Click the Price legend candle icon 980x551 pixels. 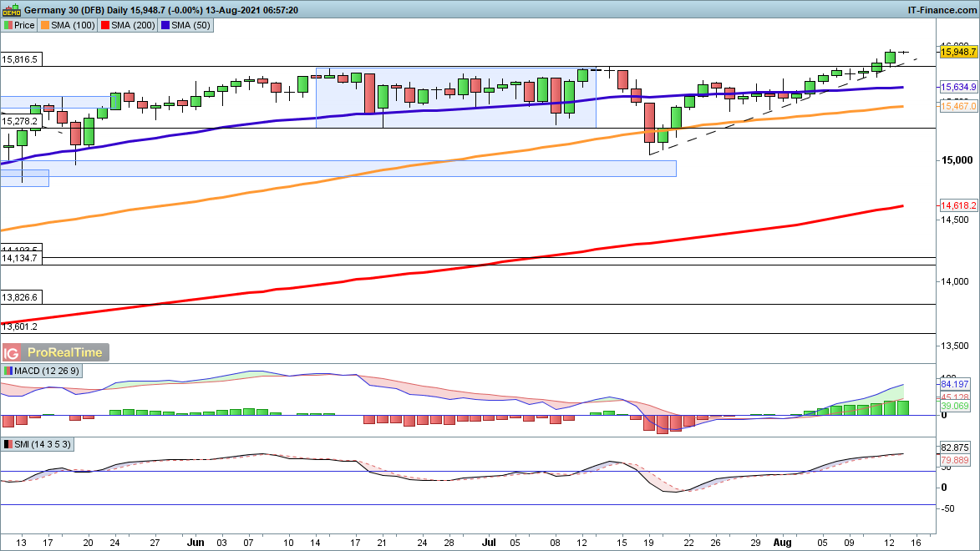[8, 25]
